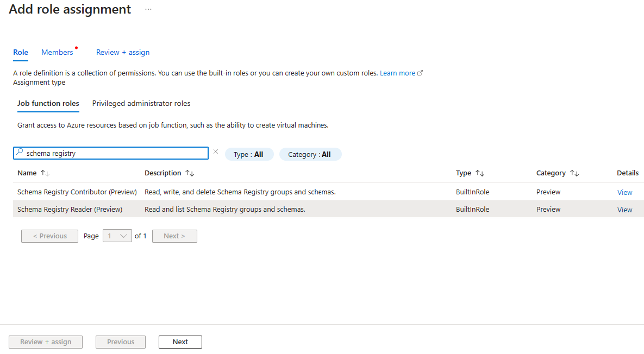View details for Schema Registry Contributor

coord(624,192)
